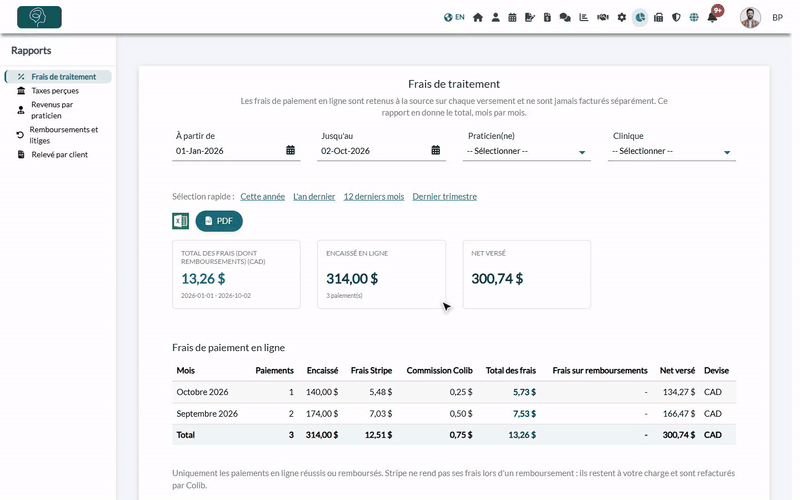Open calendar picker for Jusqu'au date
This screenshot has height=500, width=800.
pos(435,150)
